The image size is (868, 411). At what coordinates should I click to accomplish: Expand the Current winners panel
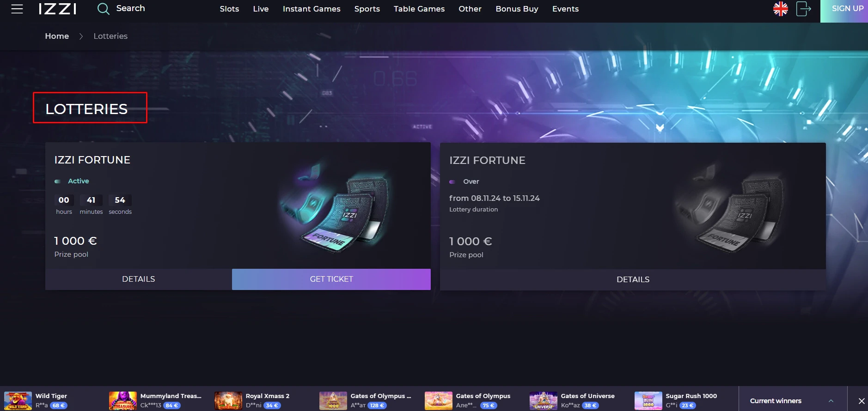click(831, 401)
